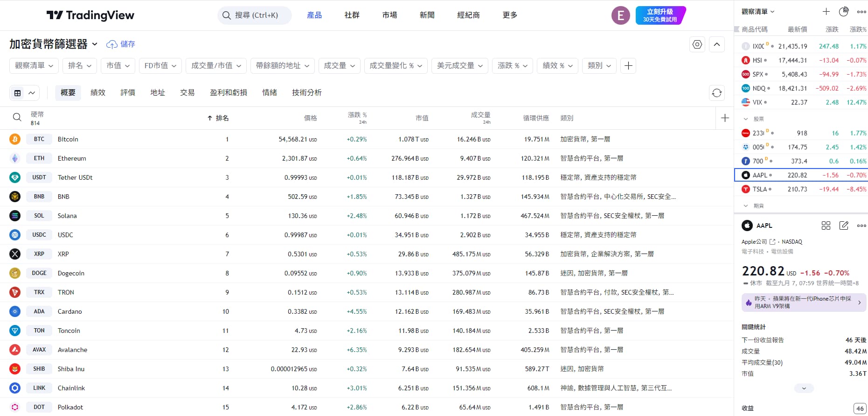Open the 成交量/市值 filter dropdown
Viewport: 868px width, 416px height.
pyautogui.click(x=216, y=66)
